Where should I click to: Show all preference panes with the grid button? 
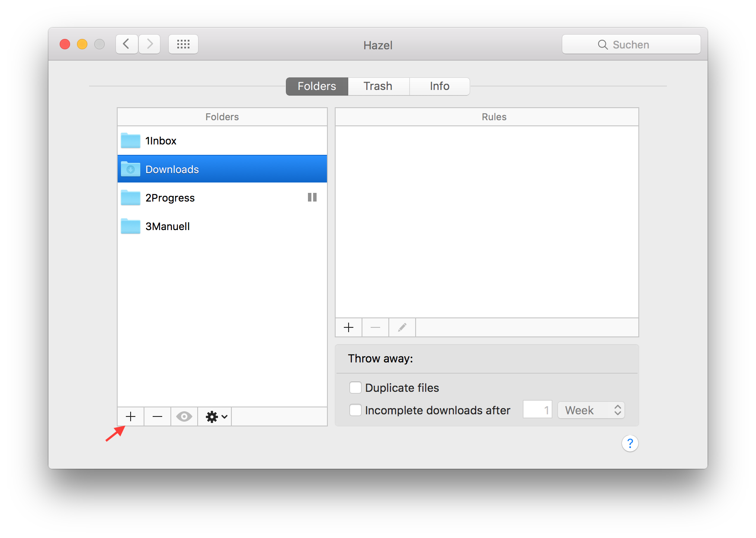[x=183, y=44]
